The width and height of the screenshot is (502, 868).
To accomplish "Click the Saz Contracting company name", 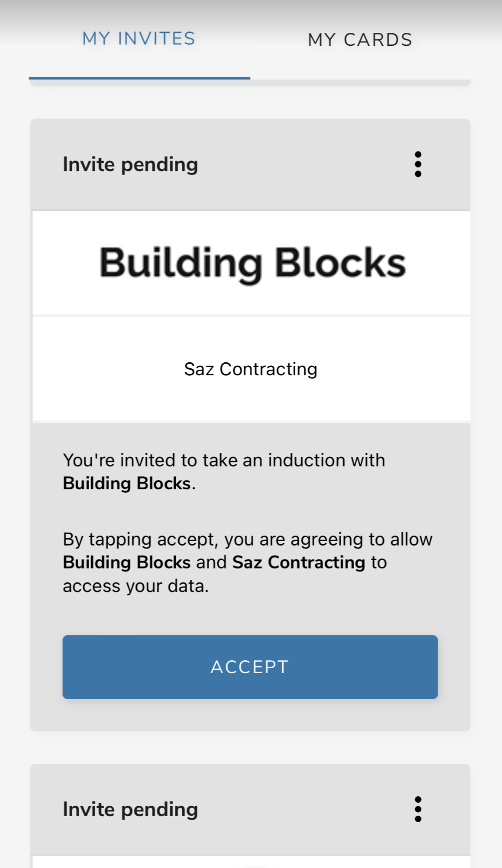I will tap(251, 369).
